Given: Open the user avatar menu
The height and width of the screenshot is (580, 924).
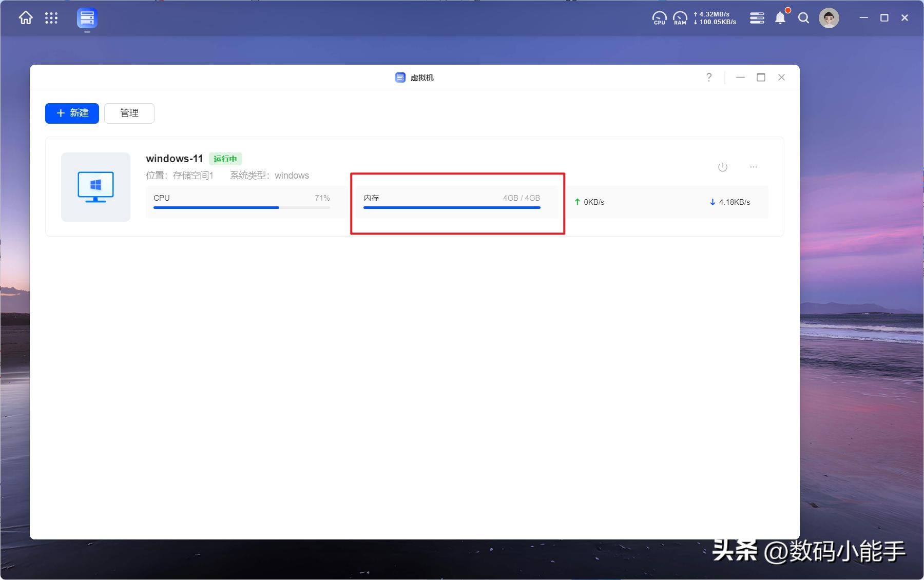Looking at the screenshot, I should coord(829,18).
